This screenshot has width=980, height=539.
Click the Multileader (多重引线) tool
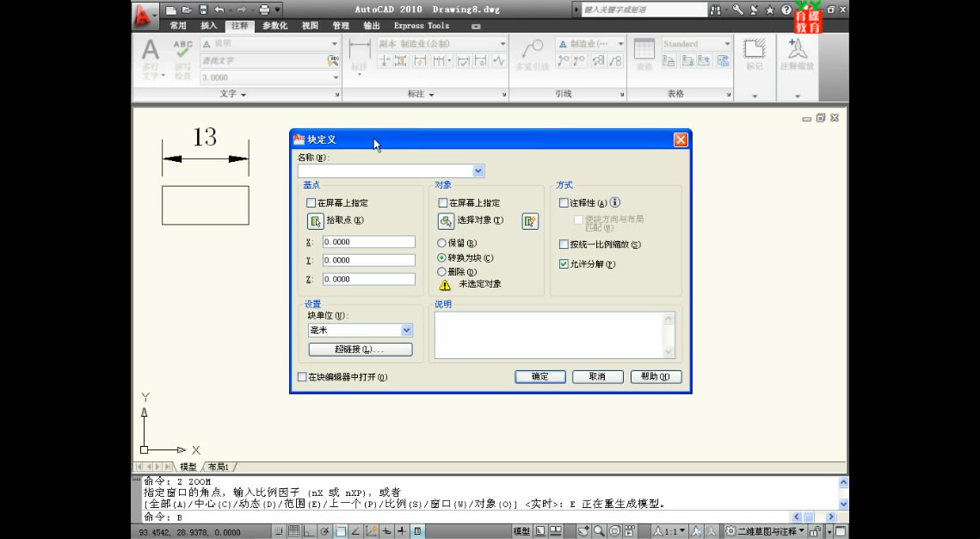point(532,53)
